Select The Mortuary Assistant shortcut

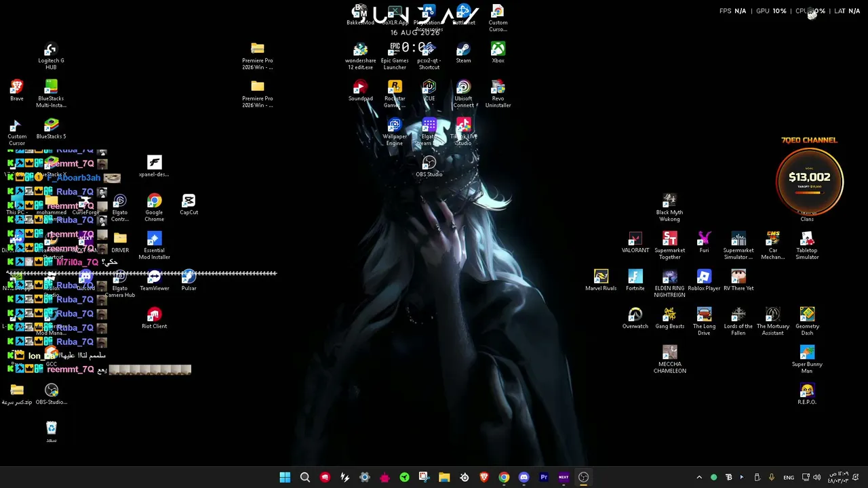coord(772,322)
